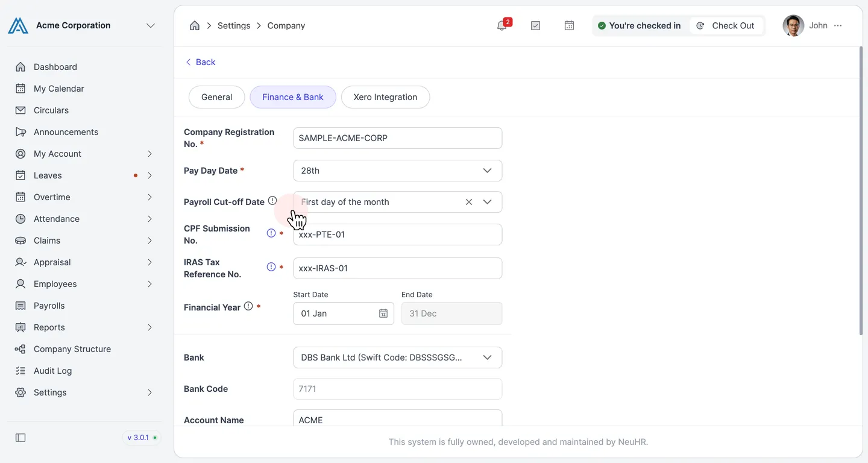868x463 pixels.
Task: Click the CPF Submission No. info icon
Action: tap(271, 233)
